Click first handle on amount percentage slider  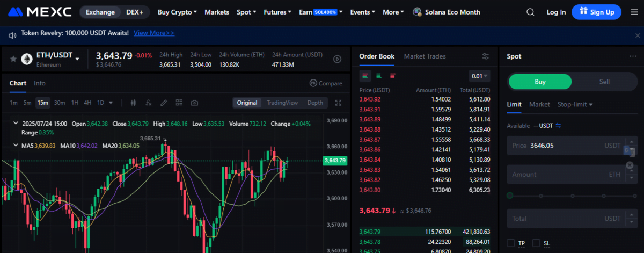tap(510, 196)
